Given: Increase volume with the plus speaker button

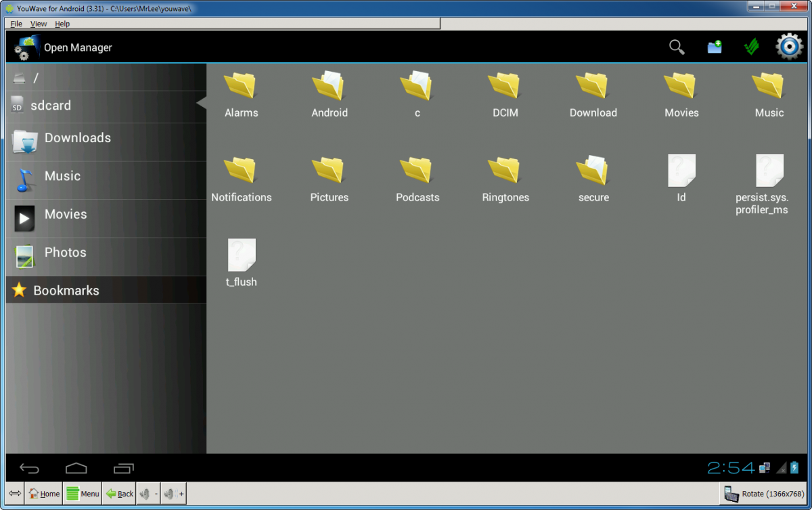Looking at the screenshot, I should [174, 494].
